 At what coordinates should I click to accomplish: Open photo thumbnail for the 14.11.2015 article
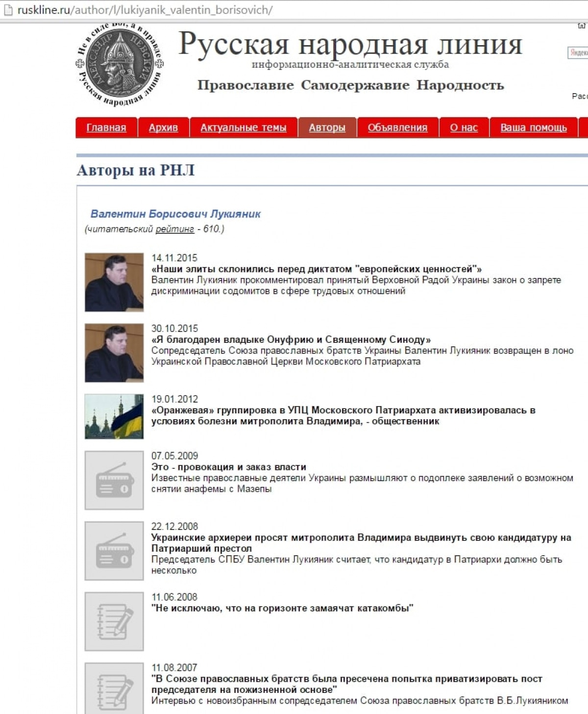pyautogui.click(x=114, y=282)
